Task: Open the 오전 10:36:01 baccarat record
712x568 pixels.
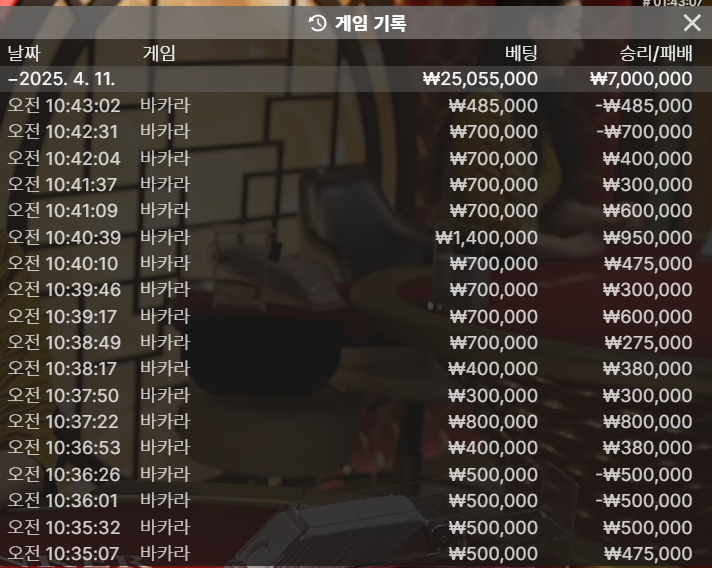Action: [356, 500]
